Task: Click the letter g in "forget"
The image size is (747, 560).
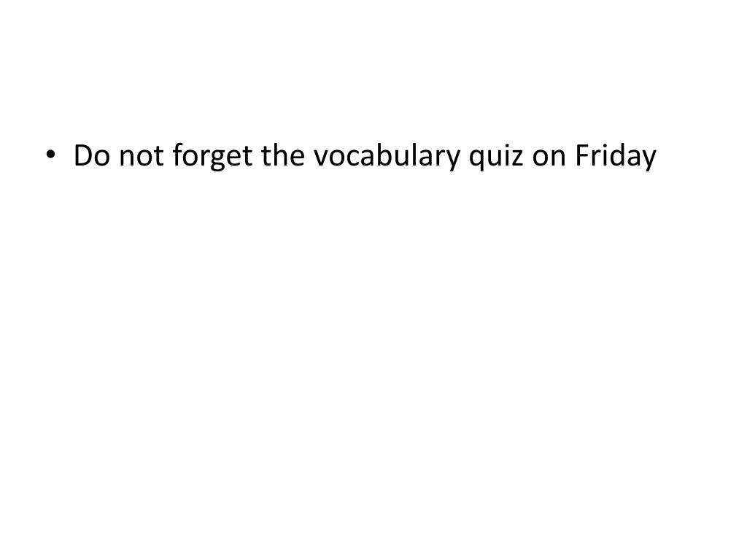Action: (x=217, y=160)
